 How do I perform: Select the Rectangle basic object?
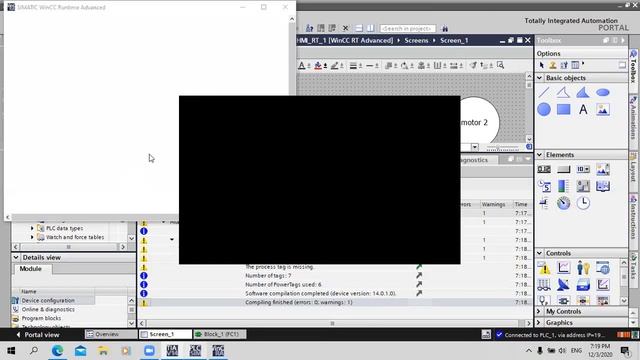pos(563,109)
